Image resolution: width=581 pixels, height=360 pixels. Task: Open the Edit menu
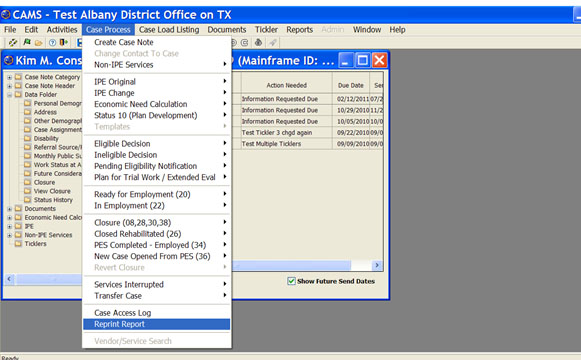coord(31,30)
